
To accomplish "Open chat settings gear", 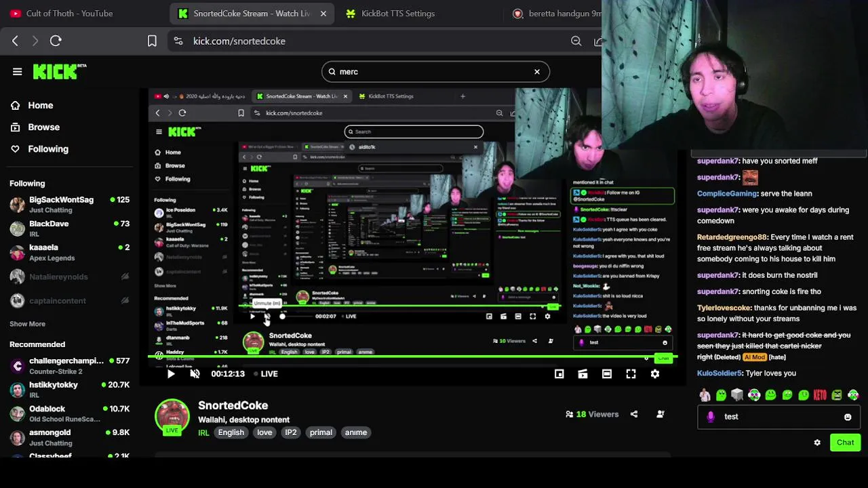I will click(x=817, y=443).
